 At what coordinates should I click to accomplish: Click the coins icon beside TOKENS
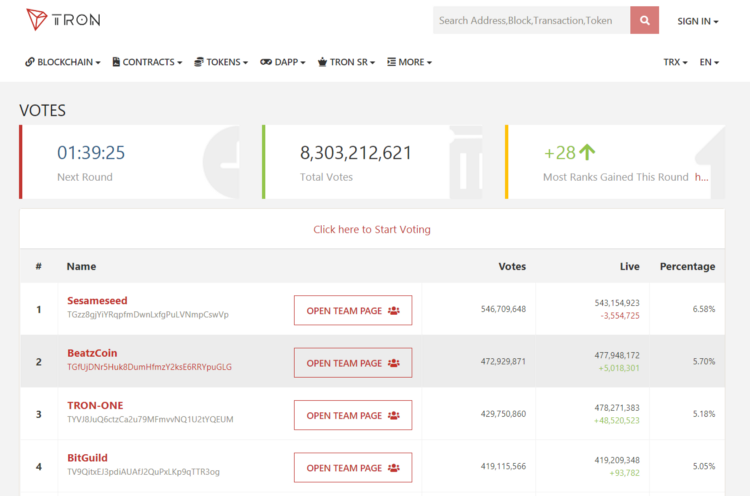tap(199, 62)
